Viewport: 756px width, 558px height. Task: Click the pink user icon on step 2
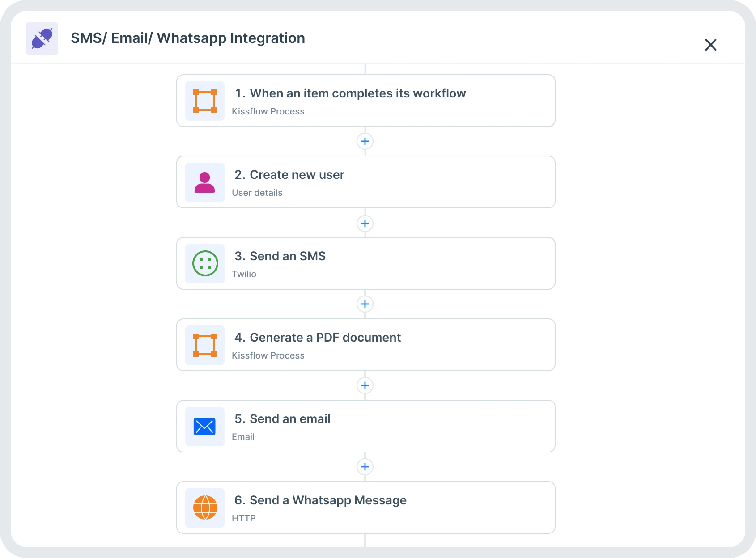tap(205, 182)
